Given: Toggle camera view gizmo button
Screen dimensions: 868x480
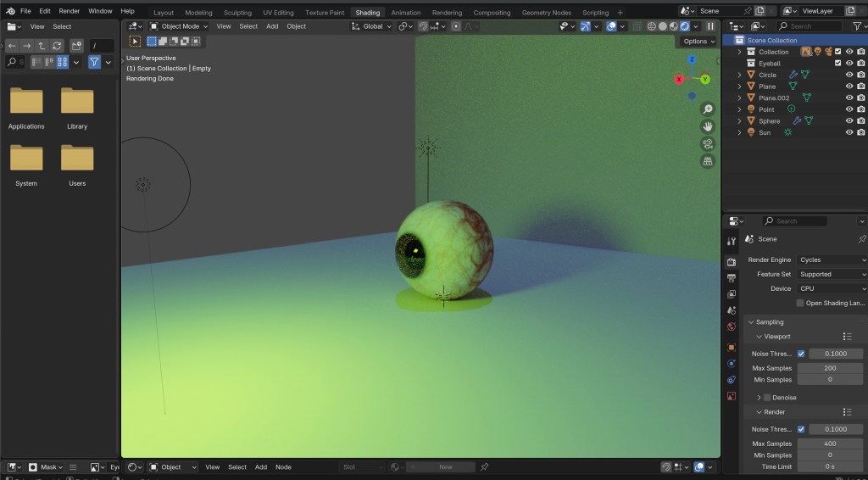Looking at the screenshot, I should pyautogui.click(x=708, y=143).
